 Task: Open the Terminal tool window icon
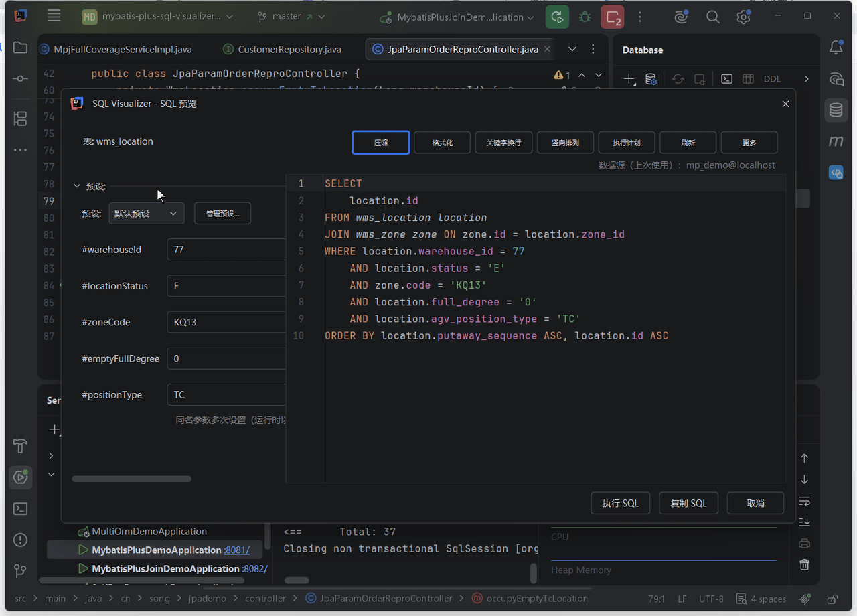point(20,509)
